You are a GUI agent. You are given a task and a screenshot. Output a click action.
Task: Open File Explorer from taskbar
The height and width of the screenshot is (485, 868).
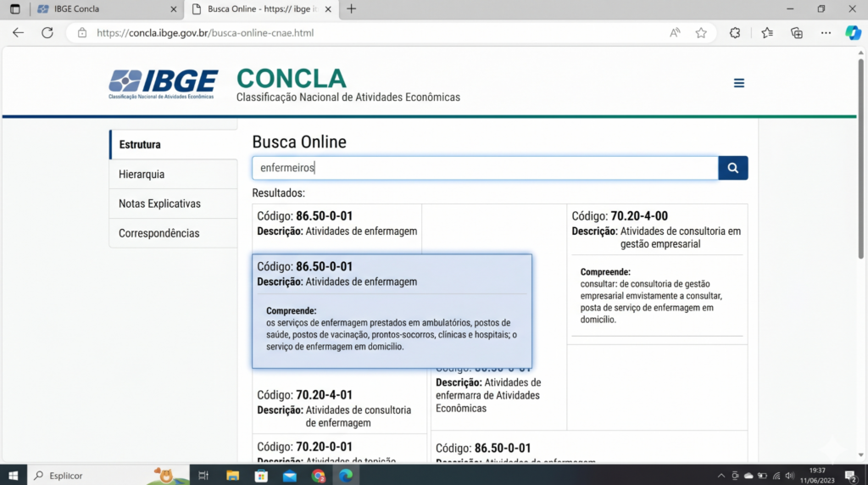(x=232, y=476)
